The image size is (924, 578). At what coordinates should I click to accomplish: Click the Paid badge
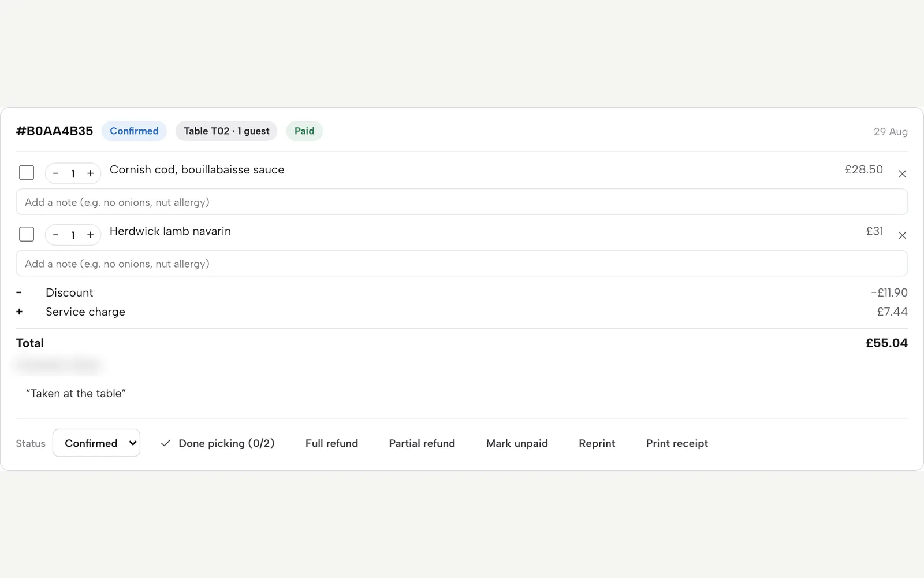click(304, 131)
